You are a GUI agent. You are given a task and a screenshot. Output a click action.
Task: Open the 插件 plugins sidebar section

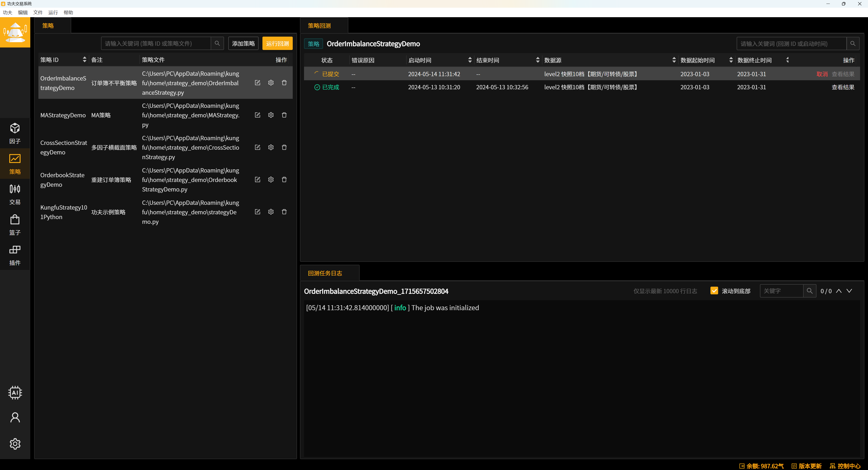pos(15,255)
